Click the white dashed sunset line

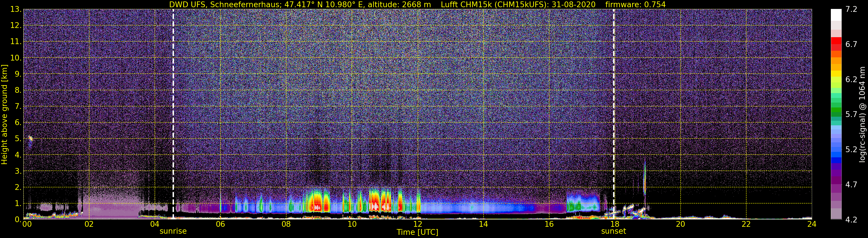coord(614,114)
